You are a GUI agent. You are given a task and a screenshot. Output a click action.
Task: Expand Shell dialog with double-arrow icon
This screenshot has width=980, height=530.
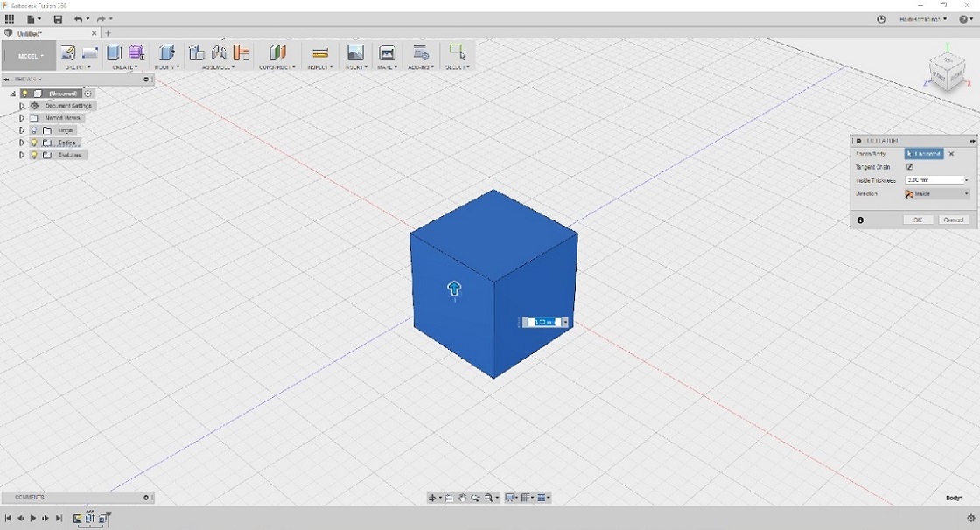point(972,141)
